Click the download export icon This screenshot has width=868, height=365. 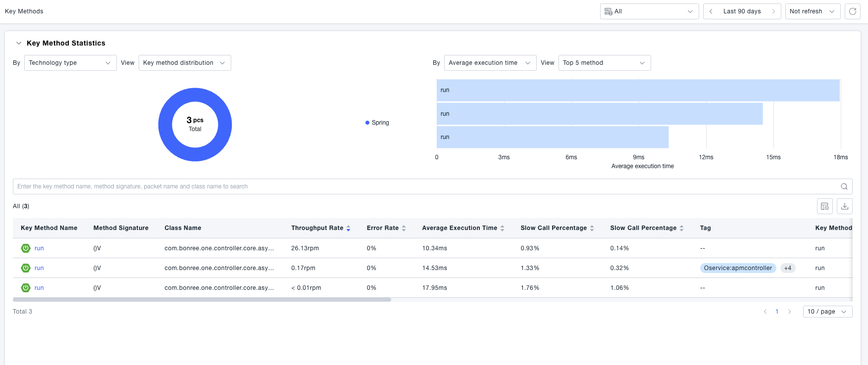pyautogui.click(x=845, y=206)
